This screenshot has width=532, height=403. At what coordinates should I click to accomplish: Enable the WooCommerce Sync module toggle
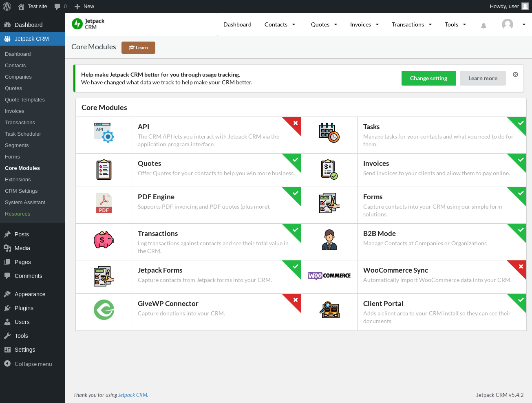pos(521,266)
